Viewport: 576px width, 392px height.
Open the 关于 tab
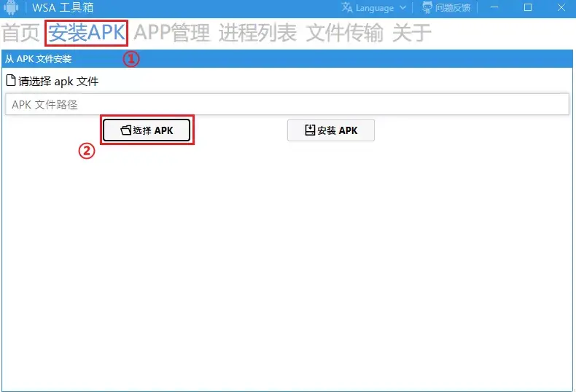click(x=411, y=33)
